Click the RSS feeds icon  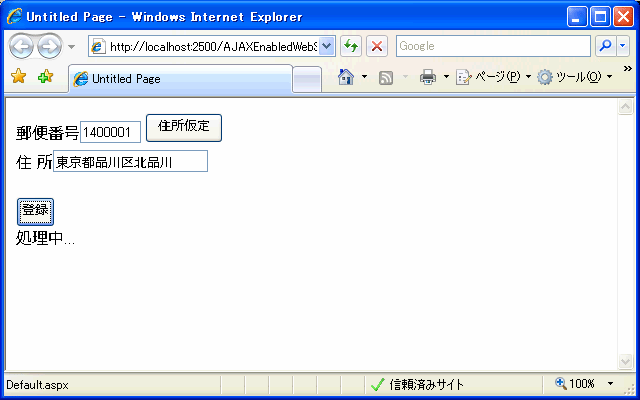click(386, 77)
